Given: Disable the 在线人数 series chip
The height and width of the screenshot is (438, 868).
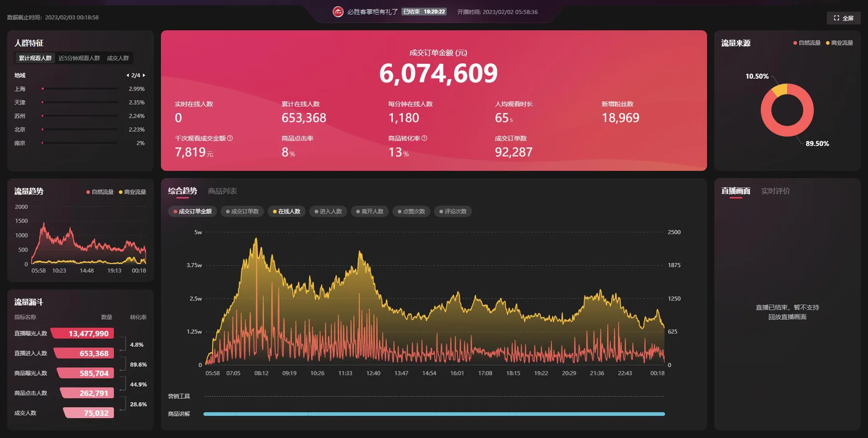Looking at the screenshot, I should (x=286, y=211).
